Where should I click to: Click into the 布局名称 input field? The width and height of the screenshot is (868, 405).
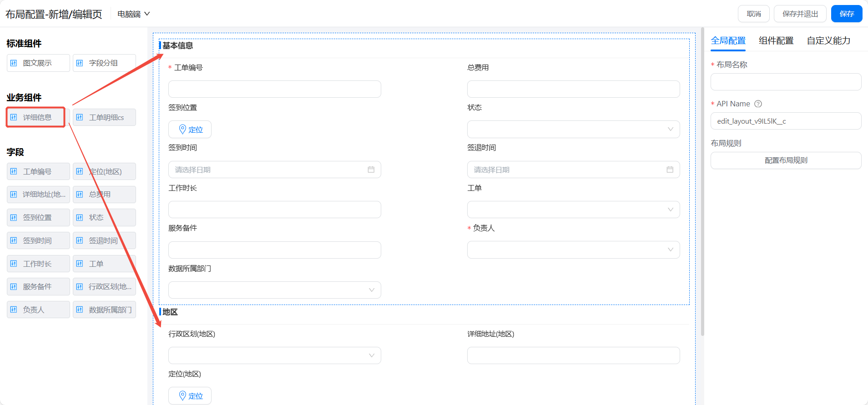(x=786, y=82)
